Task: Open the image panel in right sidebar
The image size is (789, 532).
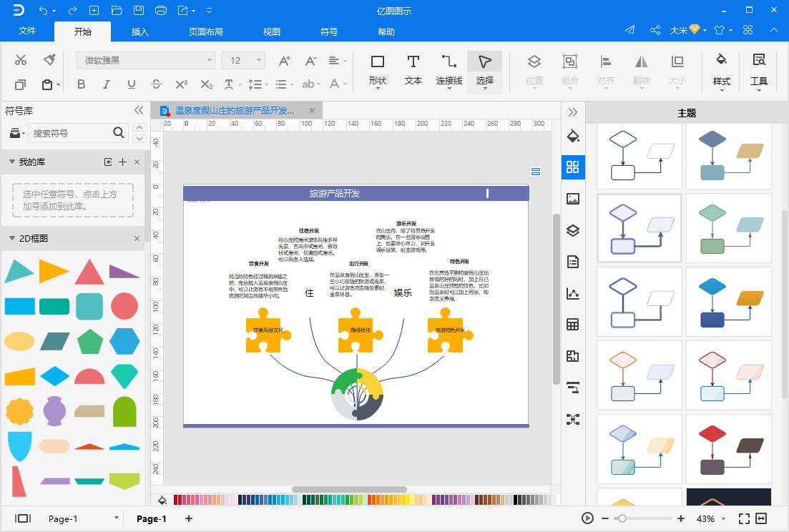Action: 573,199
